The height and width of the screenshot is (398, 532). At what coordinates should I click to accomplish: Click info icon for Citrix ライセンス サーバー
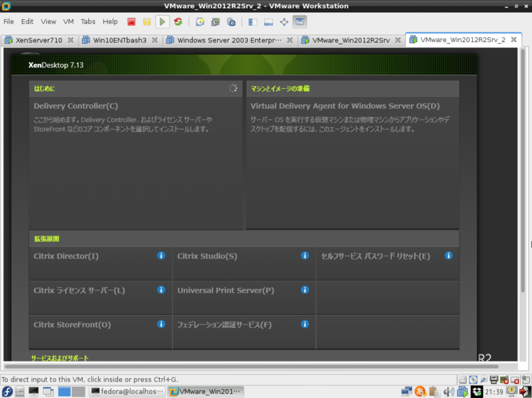(x=161, y=290)
